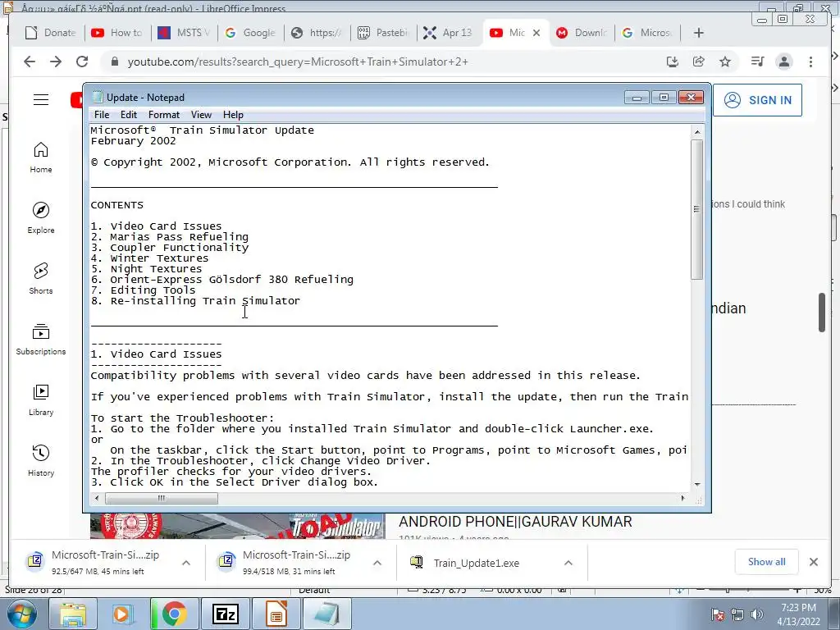This screenshot has width=840, height=630.
Task: Open Notepad View menu
Action: point(202,115)
